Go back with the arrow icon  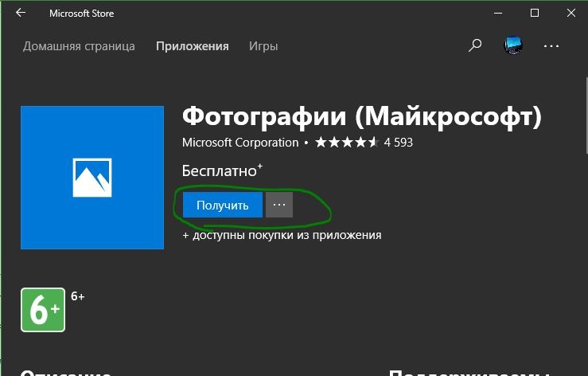(21, 13)
